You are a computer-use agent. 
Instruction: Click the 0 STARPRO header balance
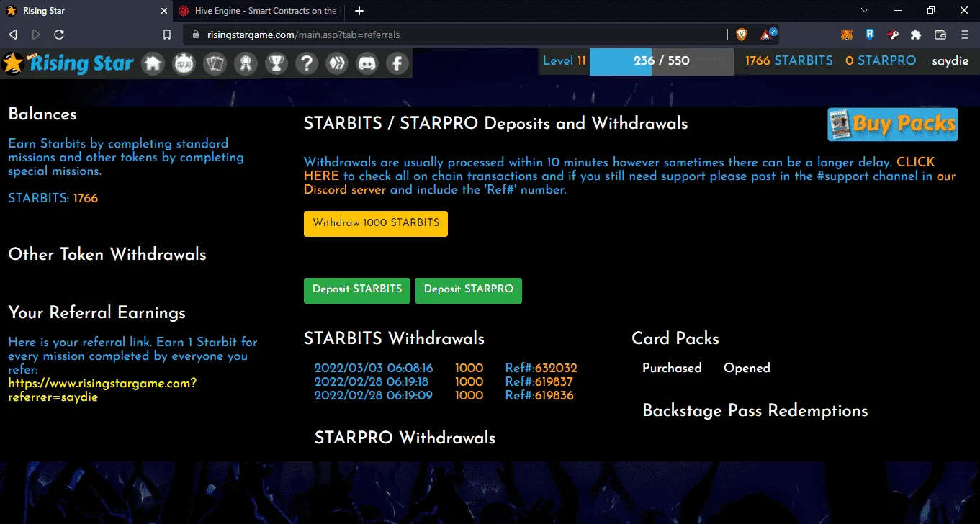click(x=881, y=61)
